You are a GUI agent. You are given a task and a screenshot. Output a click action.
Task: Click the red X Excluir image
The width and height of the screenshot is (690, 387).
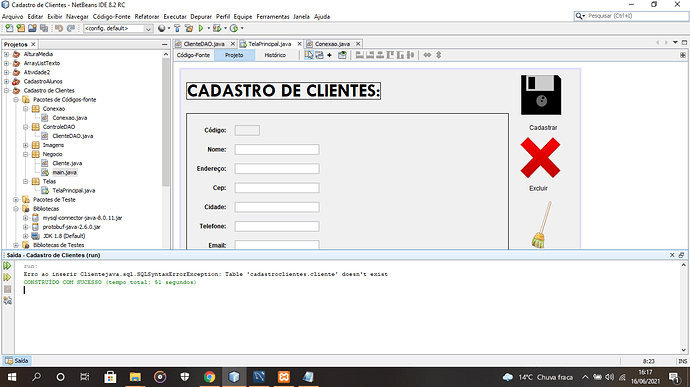[x=540, y=158]
